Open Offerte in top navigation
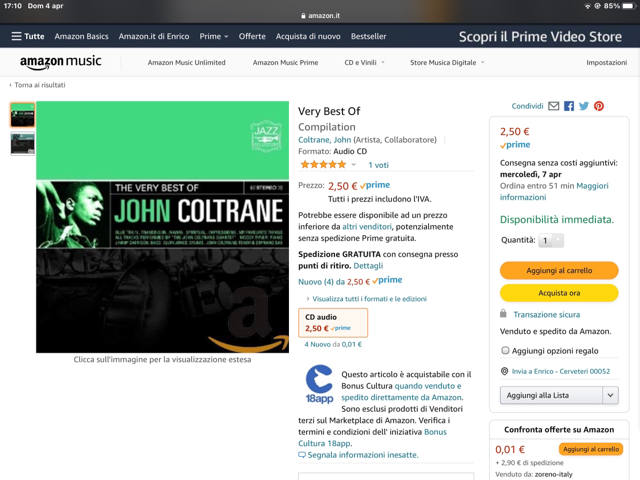 [x=252, y=36]
